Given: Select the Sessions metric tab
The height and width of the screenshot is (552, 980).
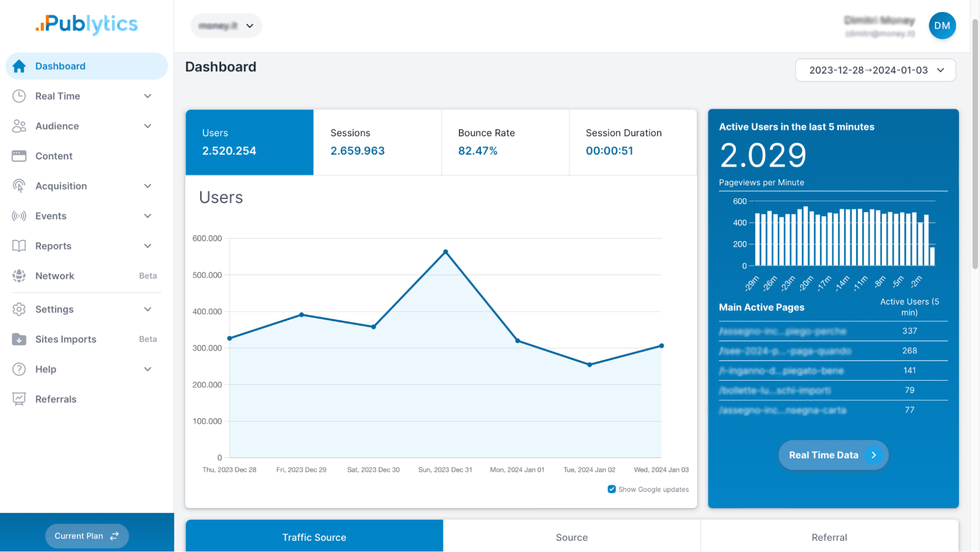Looking at the screenshot, I should (377, 142).
